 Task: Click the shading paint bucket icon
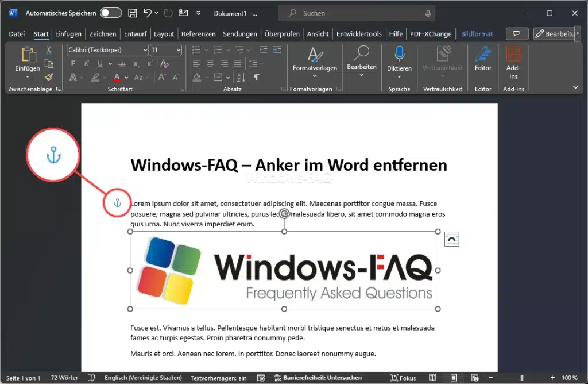tap(197, 78)
